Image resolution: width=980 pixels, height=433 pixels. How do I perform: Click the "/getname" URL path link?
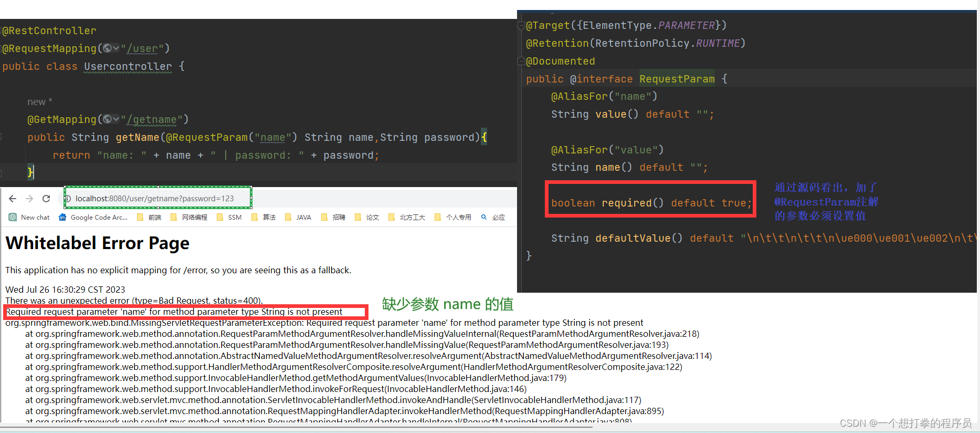pos(152,119)
